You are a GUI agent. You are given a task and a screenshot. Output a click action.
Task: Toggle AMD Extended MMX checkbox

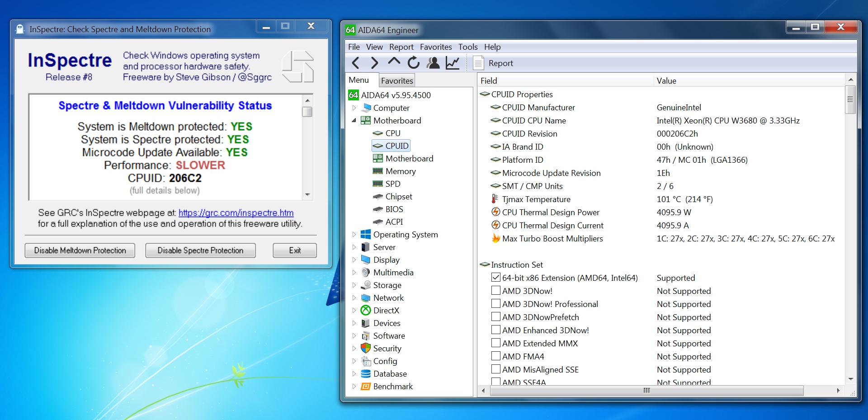click(496, 343)
